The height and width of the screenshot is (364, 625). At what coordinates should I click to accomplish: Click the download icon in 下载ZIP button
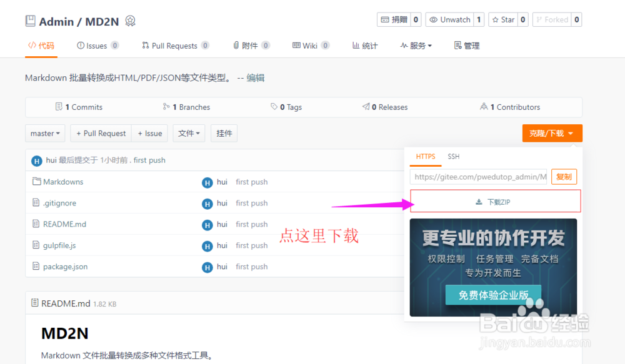pyautogui.click(x=479, y=202)
